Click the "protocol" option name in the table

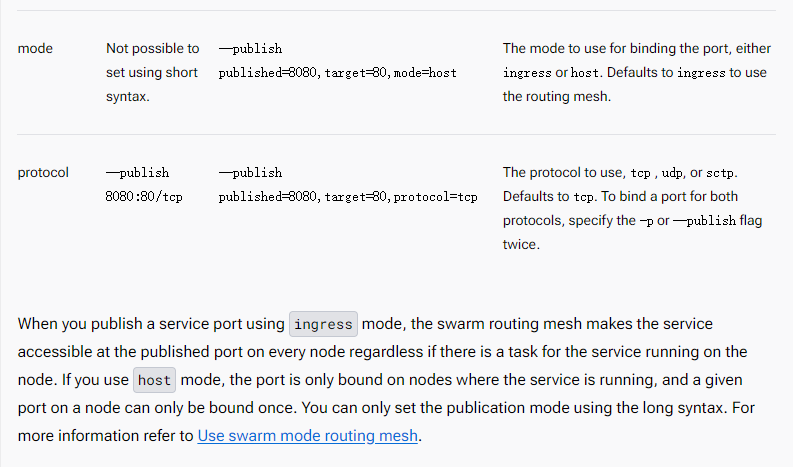click(43, 172)
